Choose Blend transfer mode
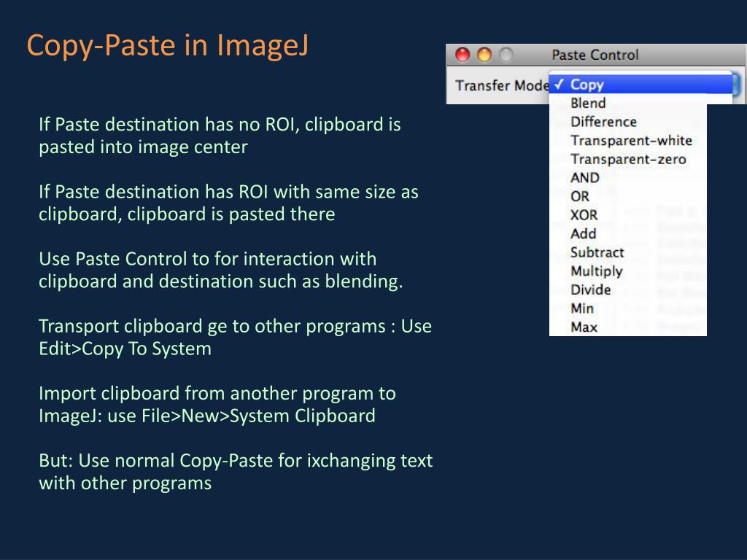The width and height of the screenshot is (747, 560). point(628,103)
